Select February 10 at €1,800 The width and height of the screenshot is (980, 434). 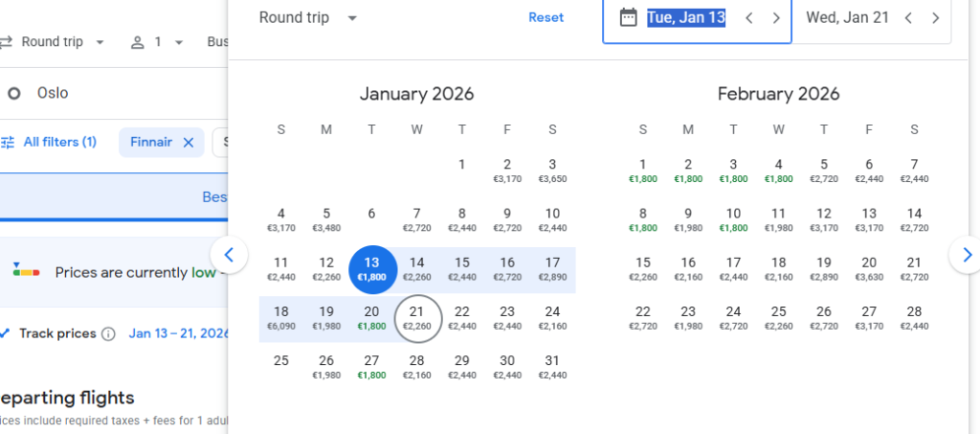point(734,219)
